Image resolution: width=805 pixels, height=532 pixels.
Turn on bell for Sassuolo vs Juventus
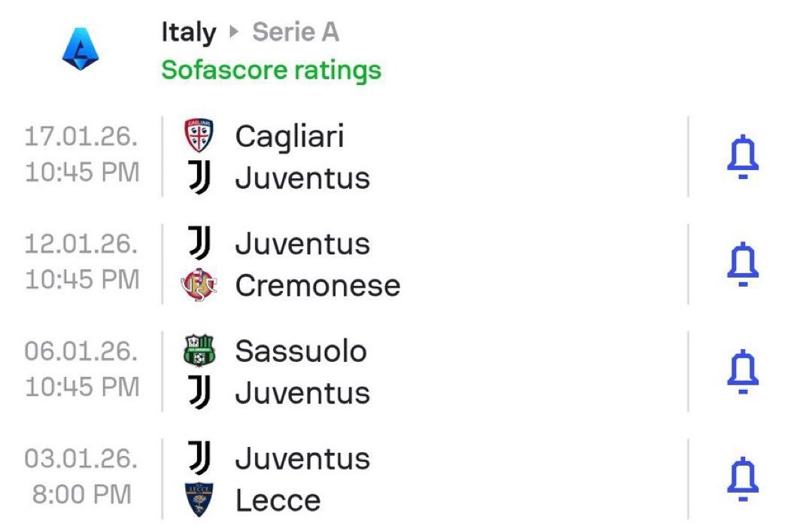[743, 371]
